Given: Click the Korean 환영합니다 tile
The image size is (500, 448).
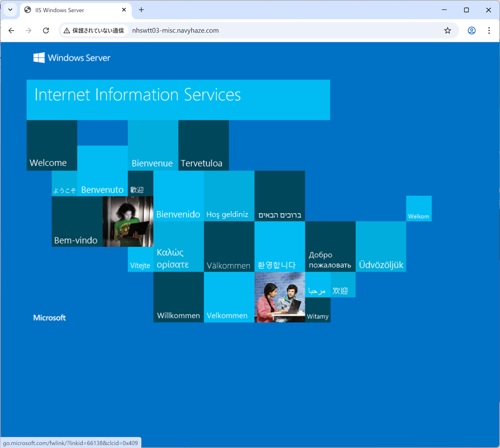Looking at the screenshot, I should 280,246.
